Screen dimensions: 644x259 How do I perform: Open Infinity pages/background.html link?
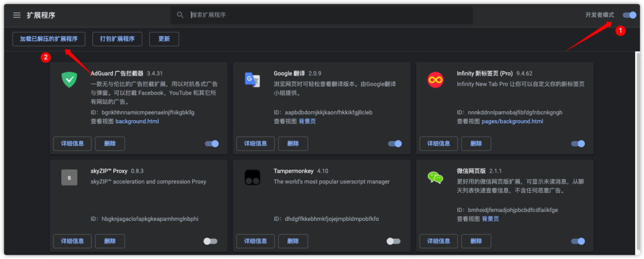(512, 121)
